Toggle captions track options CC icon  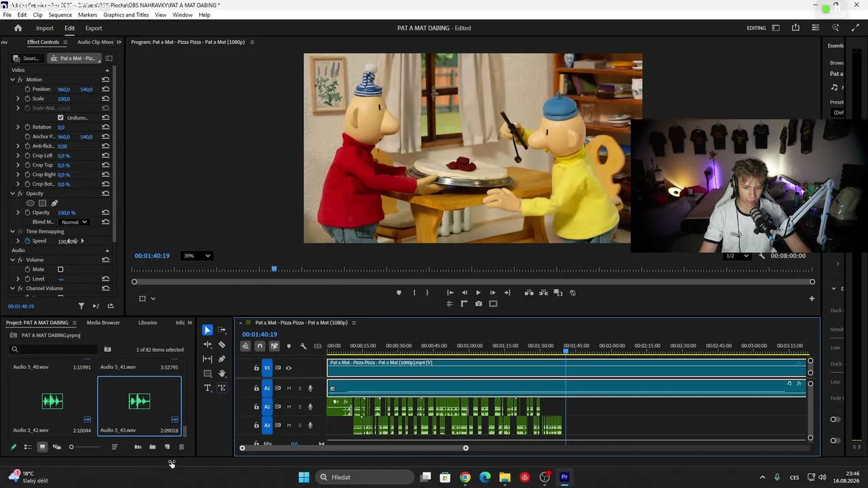coord(318,346)
